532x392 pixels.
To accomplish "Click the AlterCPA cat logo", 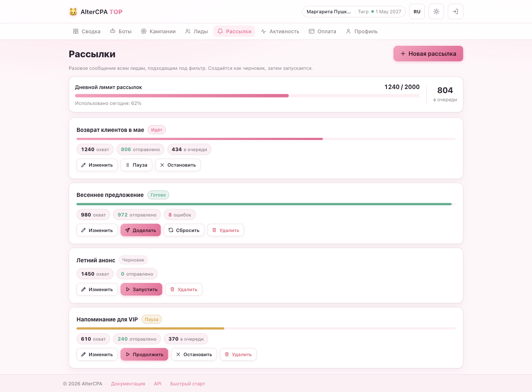I will pos(73,12).
